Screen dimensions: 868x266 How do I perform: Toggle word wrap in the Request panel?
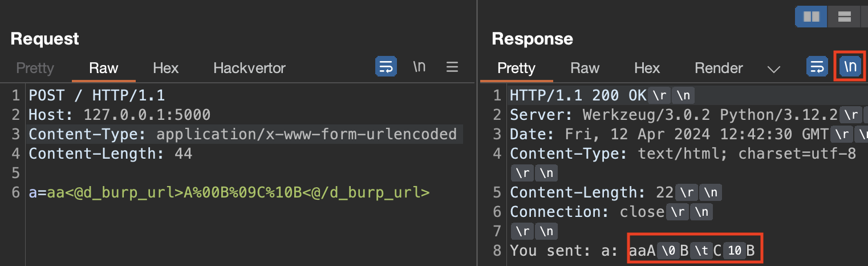386,67
